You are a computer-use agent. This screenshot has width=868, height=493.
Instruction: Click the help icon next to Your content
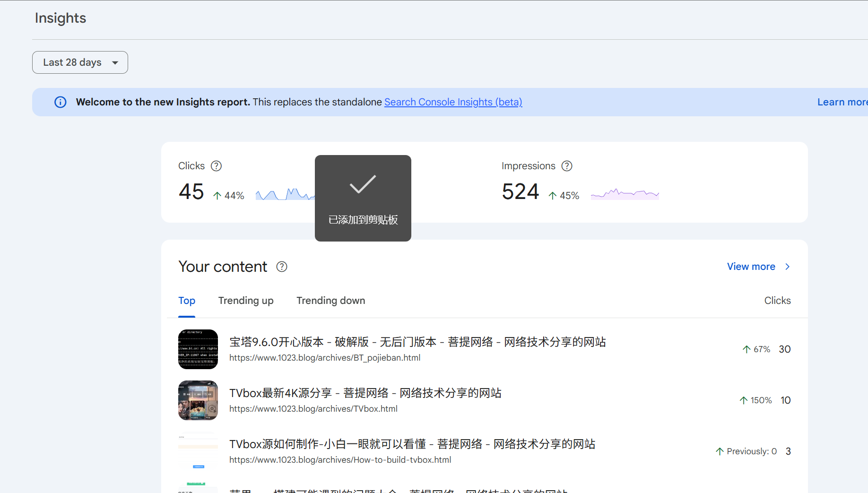point(282,267)
